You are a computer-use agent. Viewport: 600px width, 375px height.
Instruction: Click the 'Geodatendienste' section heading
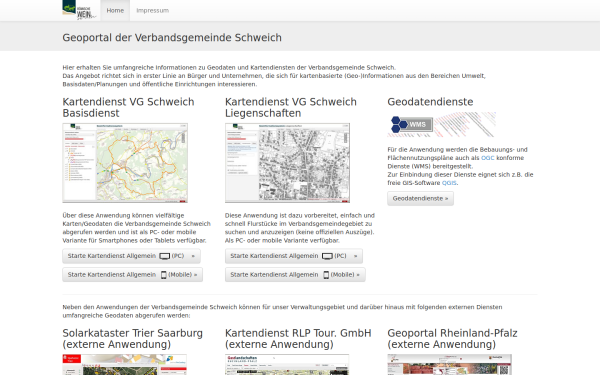coord(430,102)
